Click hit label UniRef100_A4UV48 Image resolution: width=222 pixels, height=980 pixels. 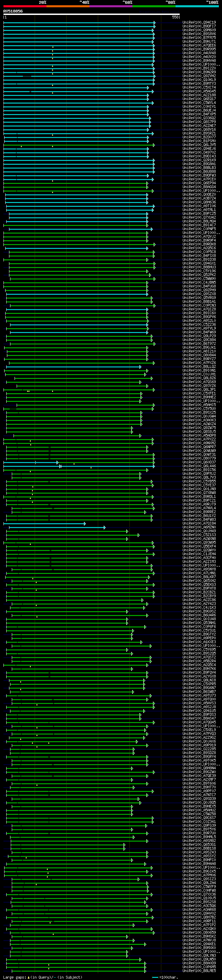199,53
